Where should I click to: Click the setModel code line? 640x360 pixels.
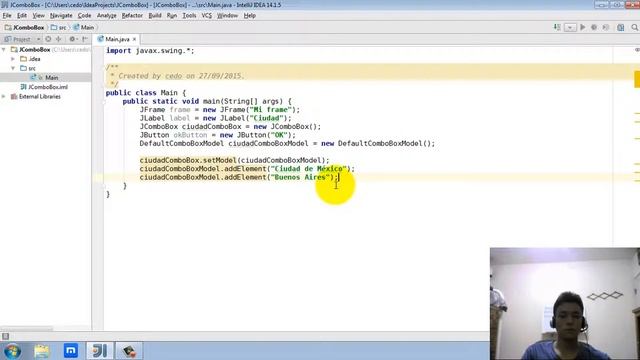[x=234, y=160]
